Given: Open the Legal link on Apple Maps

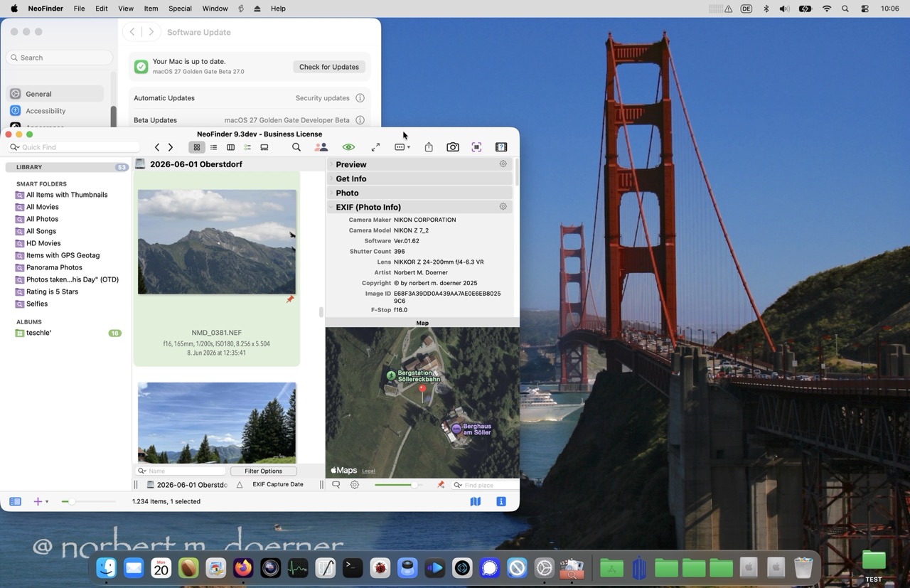Looking at the screenshot, I should pos(368,471).
